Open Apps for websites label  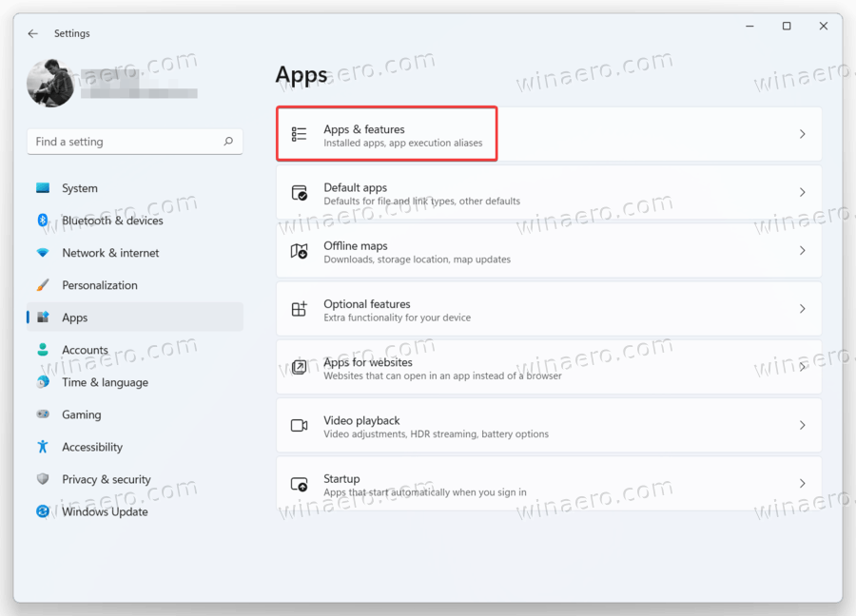click(368, 362)
